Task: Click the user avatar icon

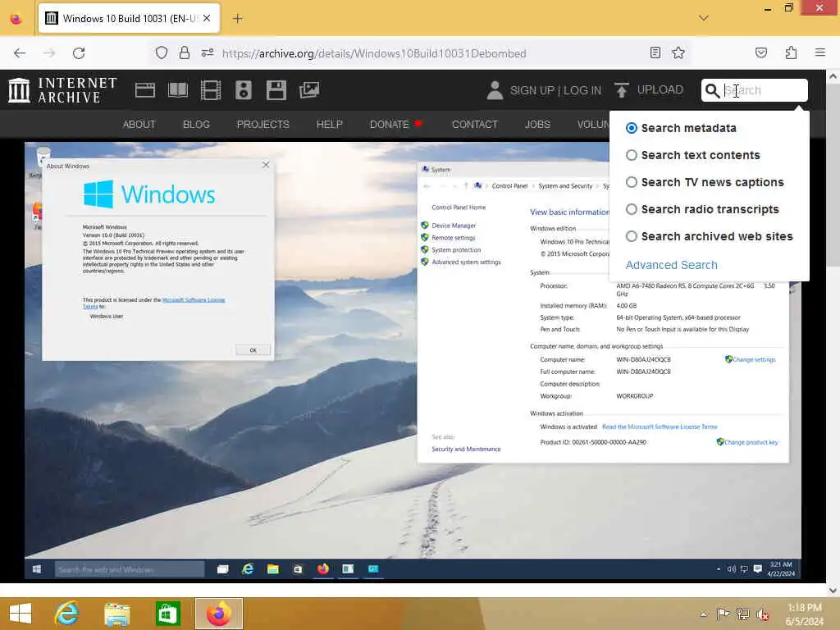Action: pos(495,90)
